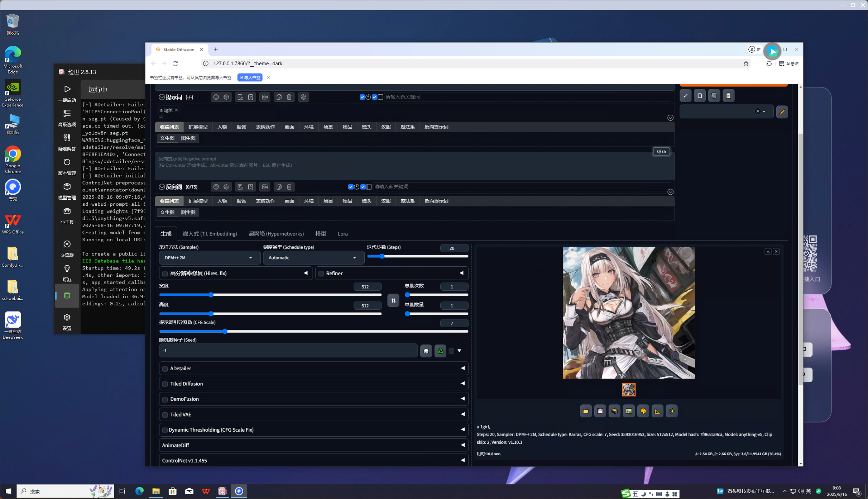
Task: Expand the ADetailer section arrow
Action: point(462,368)
